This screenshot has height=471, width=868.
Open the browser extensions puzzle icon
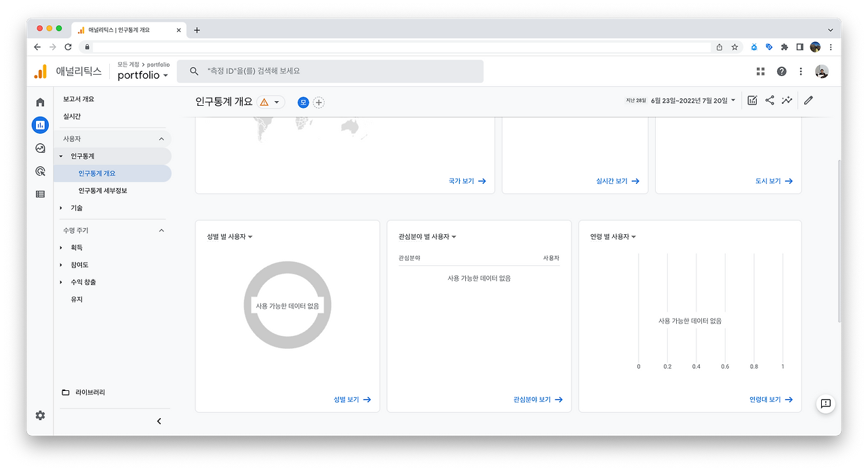click(785, 47)
